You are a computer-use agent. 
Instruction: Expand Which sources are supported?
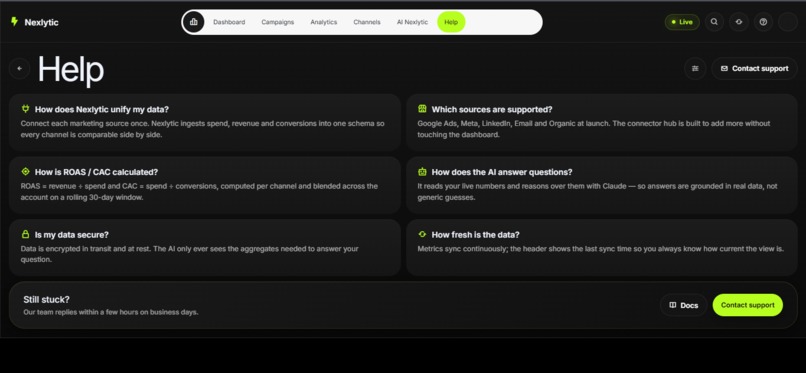(x=601, y=122)
